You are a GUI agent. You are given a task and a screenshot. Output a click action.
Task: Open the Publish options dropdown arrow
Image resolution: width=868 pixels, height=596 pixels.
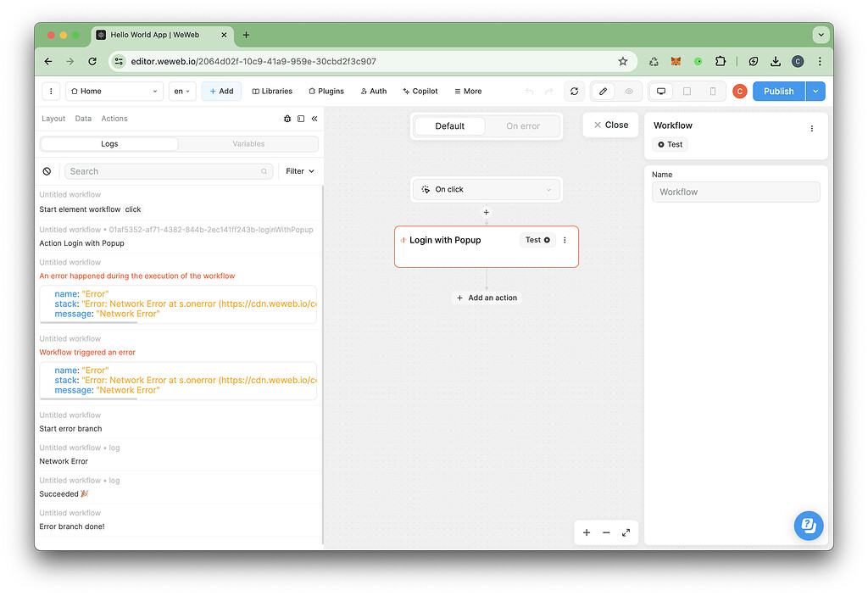point(815,91)
